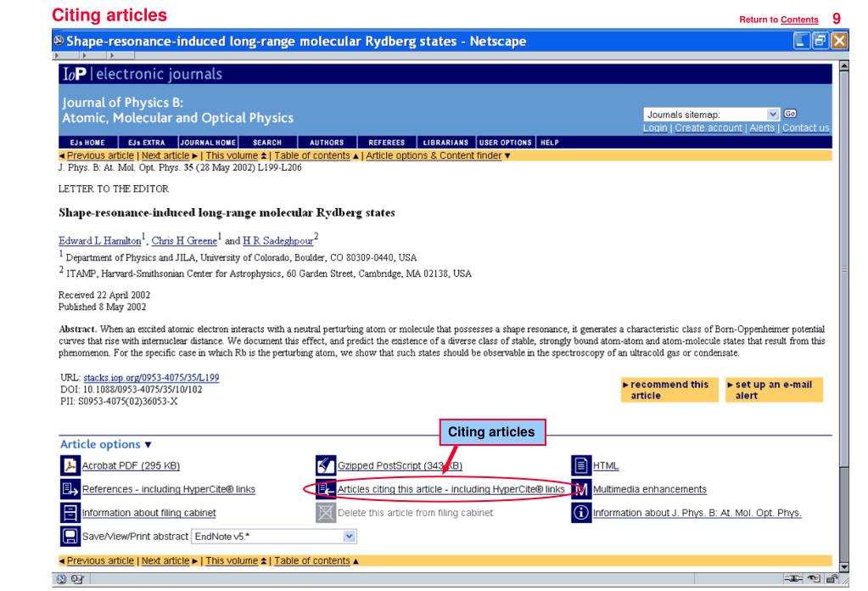
Task: Open Articles citing this article link
Action: (x=451, y=489)
